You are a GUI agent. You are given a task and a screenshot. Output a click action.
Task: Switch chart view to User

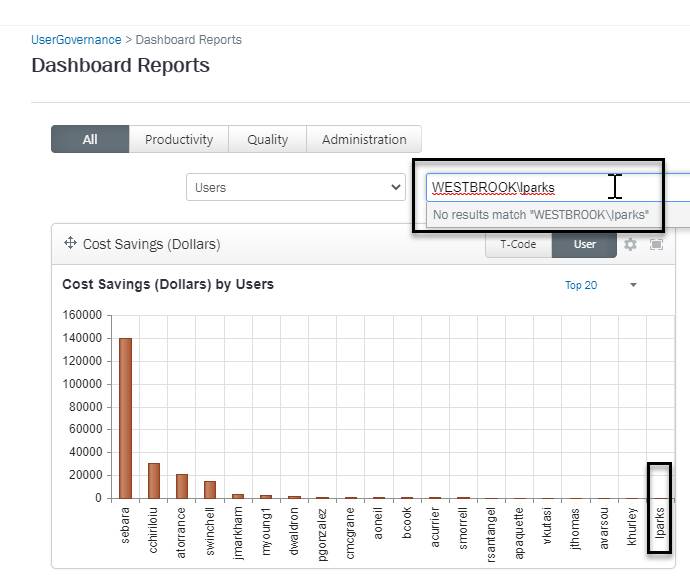click(x=584, y=244)
